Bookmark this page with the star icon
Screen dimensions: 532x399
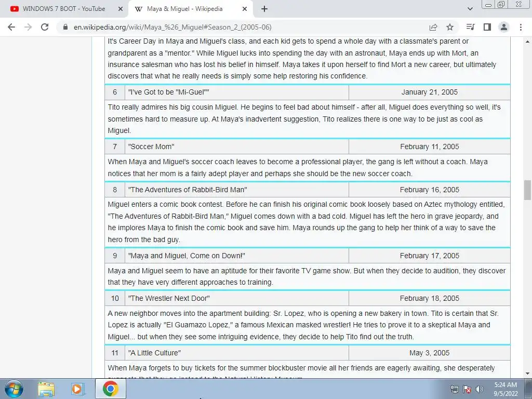click(x=450, y=27)
